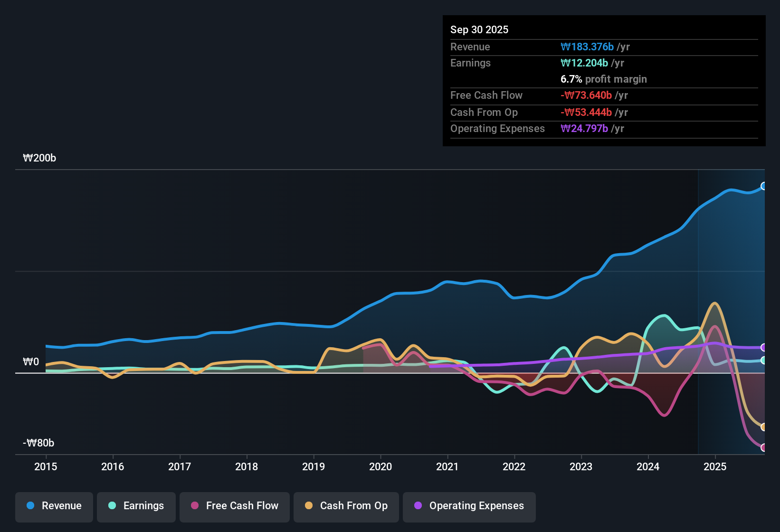This screenshot has width=780, height=532.
Task: Open the Cash From Op legend entry
Action: 346,506
